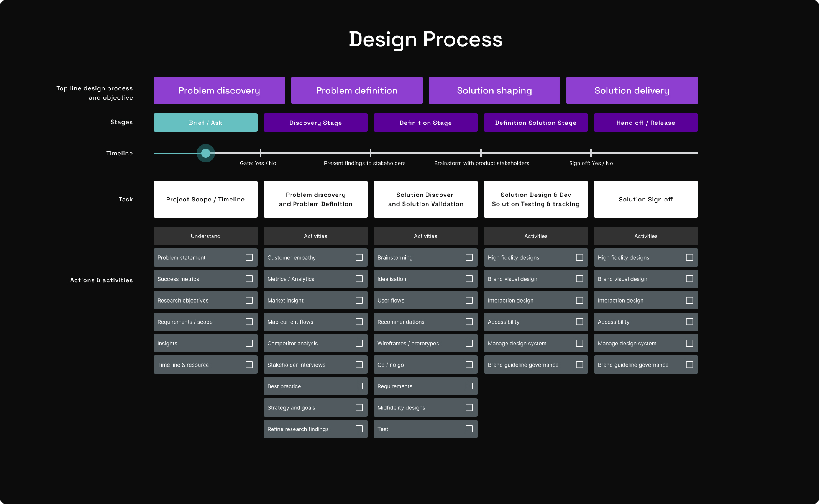
Task: Switch to the Definition Stage
Action: [x=425, y=123]
